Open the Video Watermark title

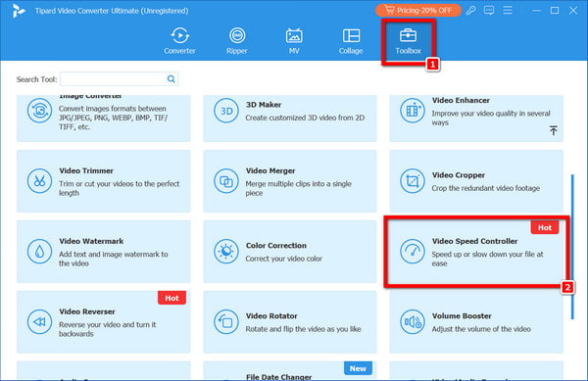[91, 241]
